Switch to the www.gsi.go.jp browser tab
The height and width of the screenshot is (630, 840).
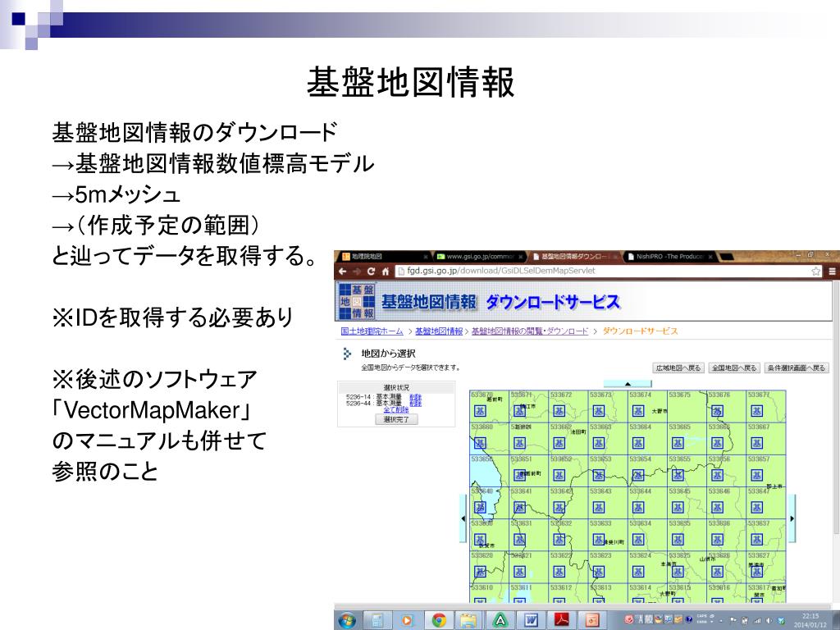coord(479,257)
